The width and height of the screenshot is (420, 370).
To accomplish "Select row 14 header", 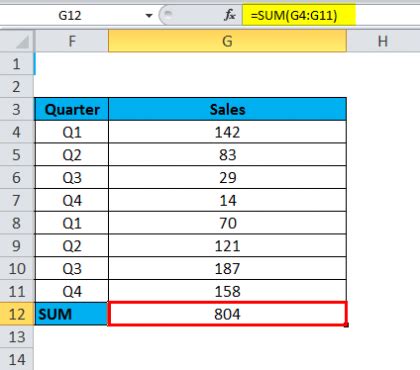I will coord(17,359).
